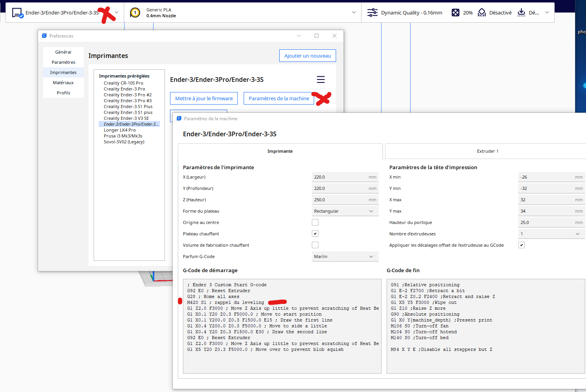Click inside G-Code de démarrage text area
The width and height of the screenshot is (586, 392).
pos(282,326)
